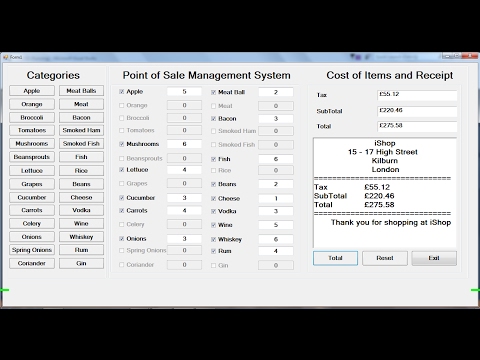This screenshot has height=360, width=480.
Task: Click the Coriander category button
Action: pyautogui.click(x=32, y=263)
